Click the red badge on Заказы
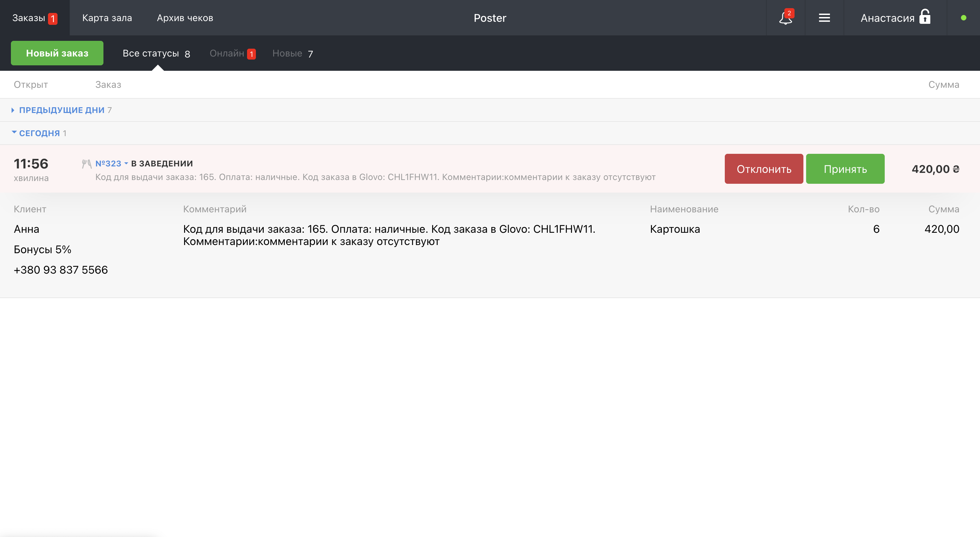This screenshot has height=537, width=980. [52, 19]
